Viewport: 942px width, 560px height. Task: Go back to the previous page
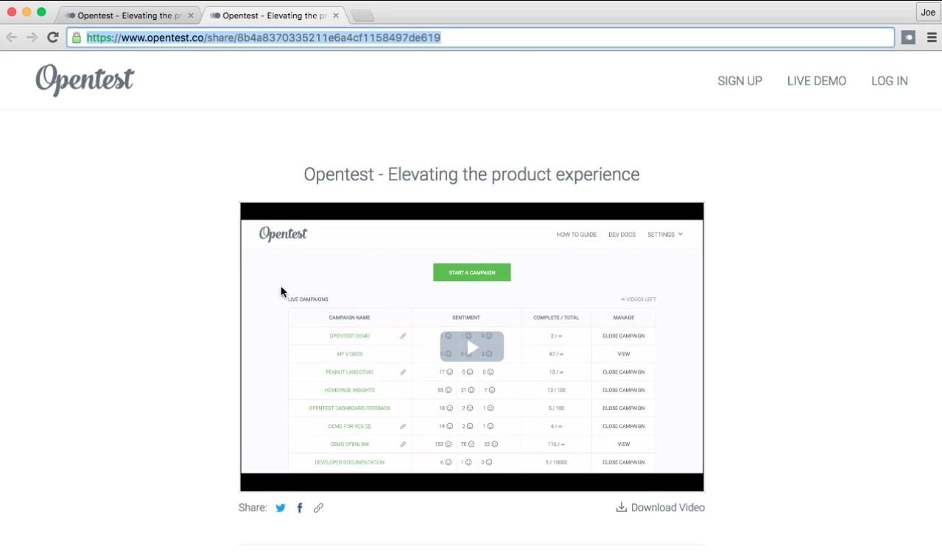coord(11,38)
